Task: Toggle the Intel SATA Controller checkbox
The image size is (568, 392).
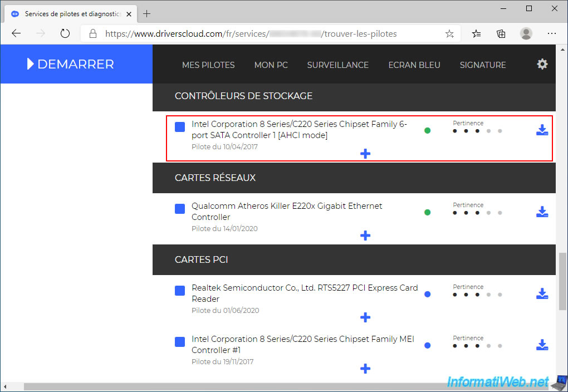Action: 180,127
